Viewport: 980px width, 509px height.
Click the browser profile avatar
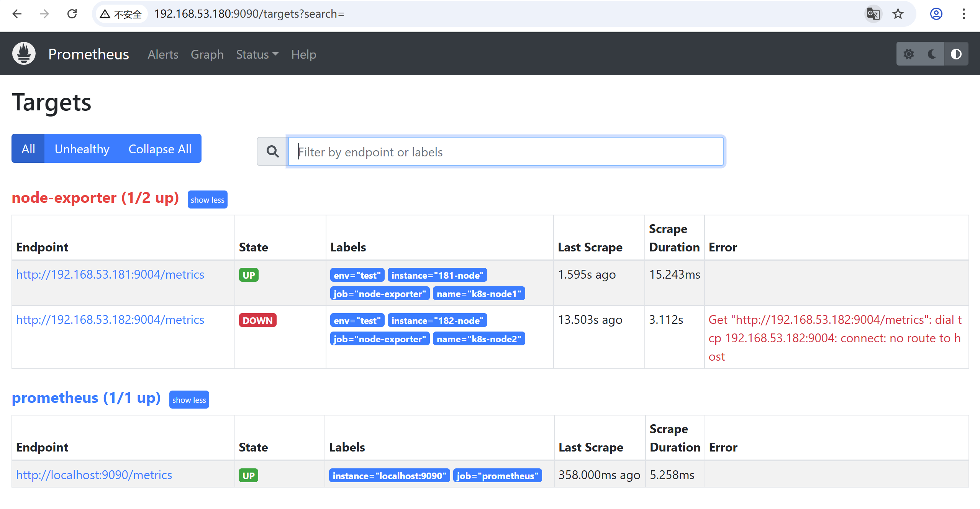point(936,14)
